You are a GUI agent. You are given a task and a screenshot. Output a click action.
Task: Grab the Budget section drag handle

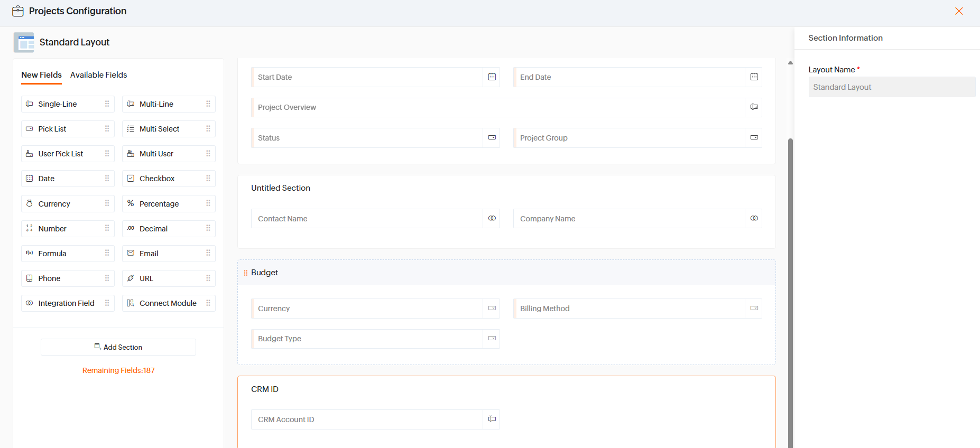point(245,273)
